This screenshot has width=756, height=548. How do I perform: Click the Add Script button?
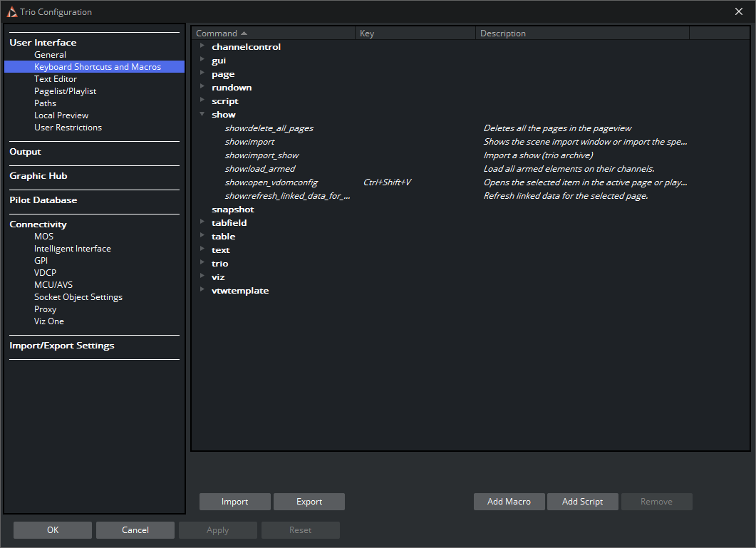pyautogui.click(x=582, y=502)
